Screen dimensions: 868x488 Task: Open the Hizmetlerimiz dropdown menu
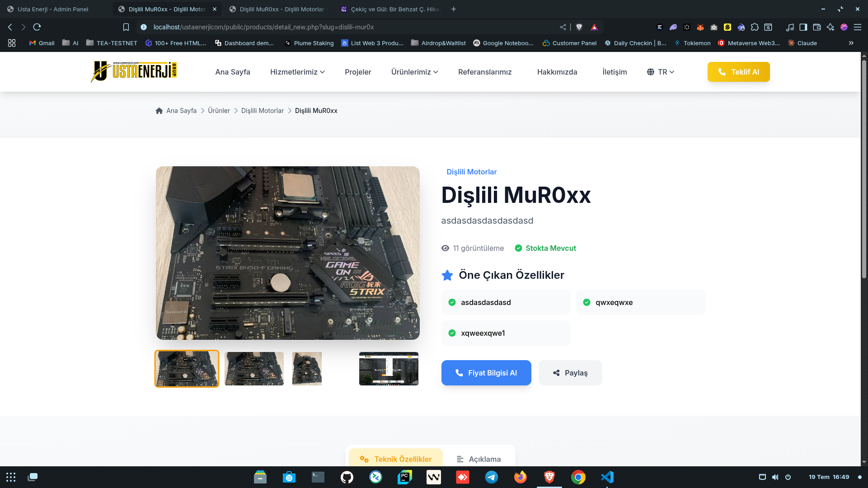[x=297, y=72]
